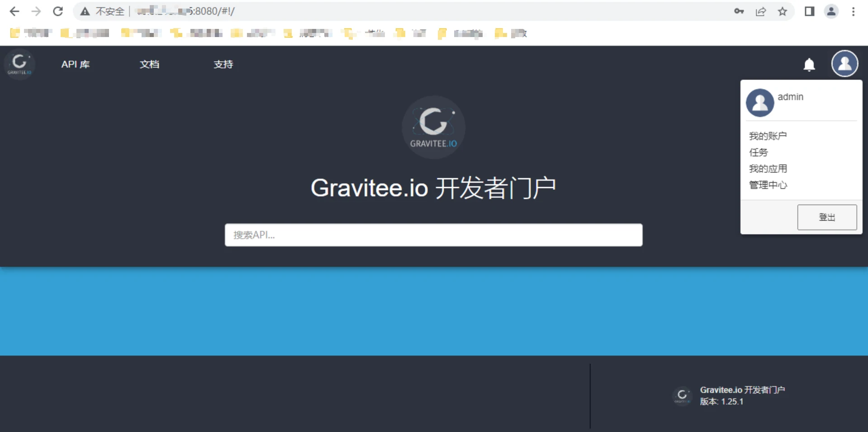Image resolution: width=868 pixels, height=432 pixels.
Task: Click the admin username text
Action: [x=790, y=97]
